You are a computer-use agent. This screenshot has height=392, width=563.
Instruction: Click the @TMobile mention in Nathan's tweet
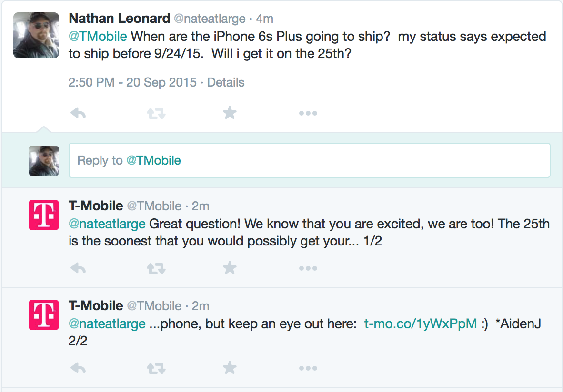click(98, 37)
